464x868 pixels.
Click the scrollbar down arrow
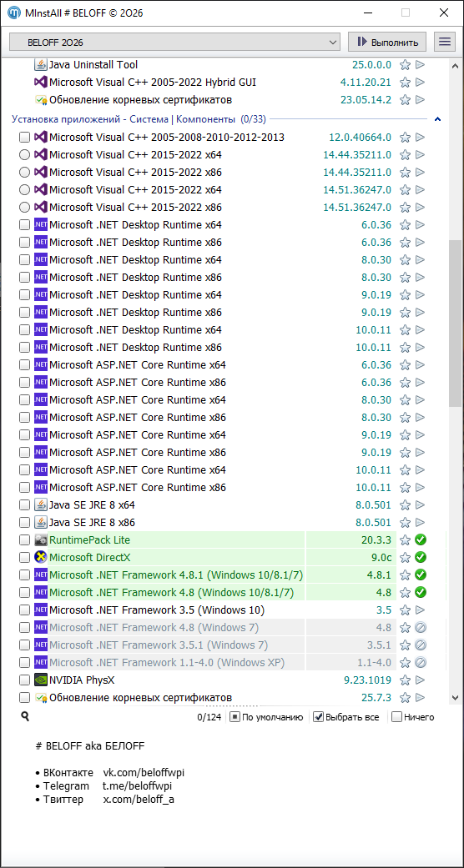(455, 698)
